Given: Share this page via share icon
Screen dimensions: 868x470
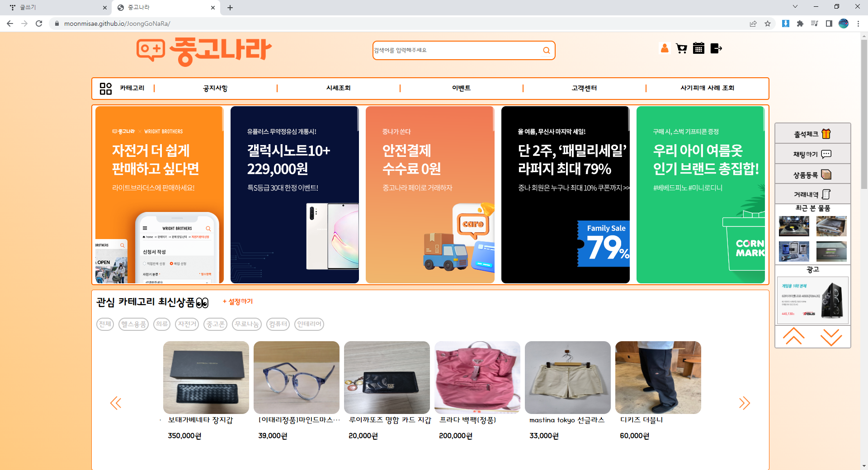Looking at the screenshot, I should [753, 23].
